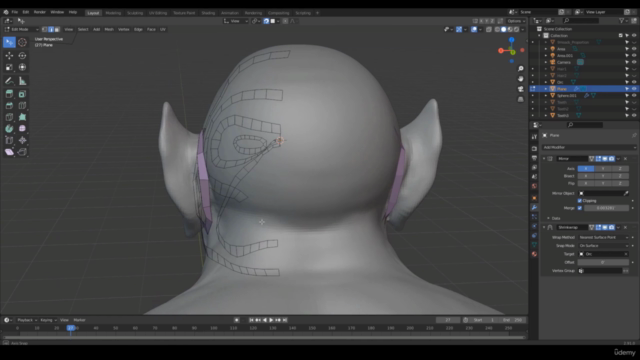The image size is (640, 360).
Task: Select the Measure tool
Action: [22, 81]
